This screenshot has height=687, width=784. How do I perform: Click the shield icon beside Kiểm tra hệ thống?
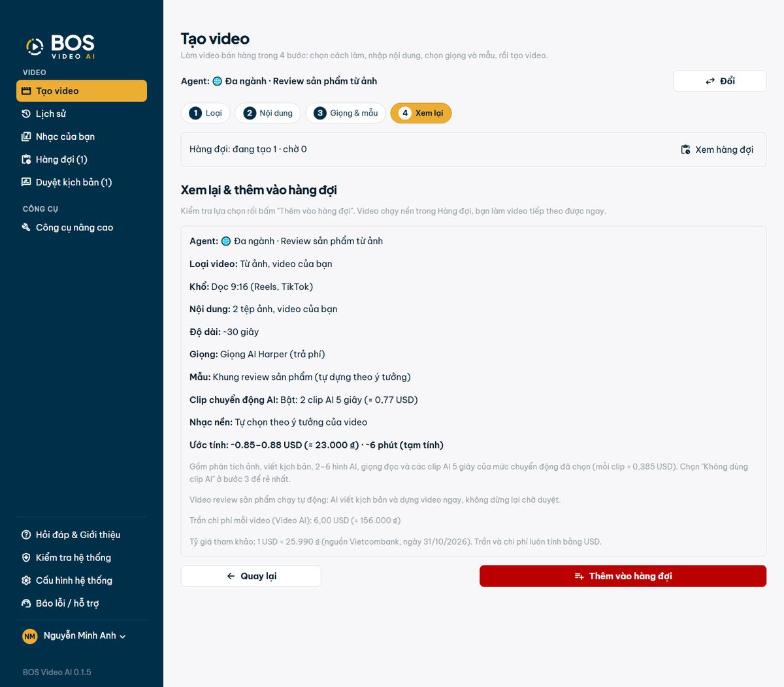26,558
